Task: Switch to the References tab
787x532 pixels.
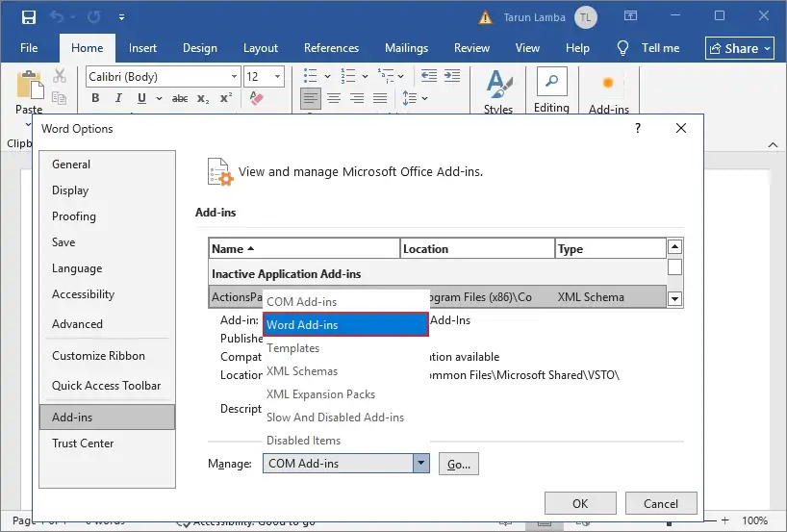Action: [331, 48]
